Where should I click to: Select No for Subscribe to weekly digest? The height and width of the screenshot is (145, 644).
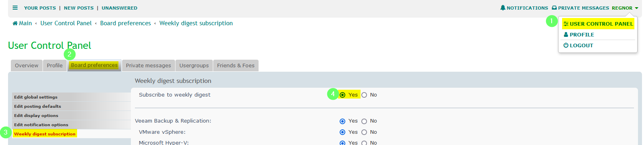point(364,95)
